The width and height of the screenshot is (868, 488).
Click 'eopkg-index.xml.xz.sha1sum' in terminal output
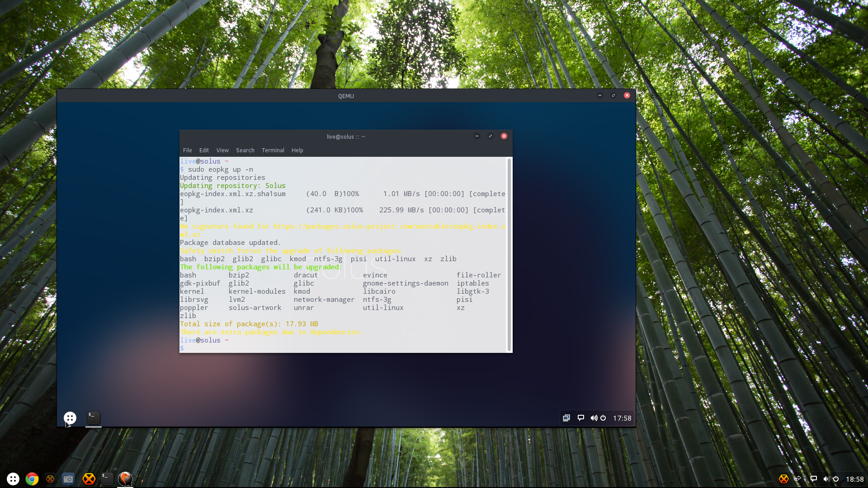coord(233,194)
